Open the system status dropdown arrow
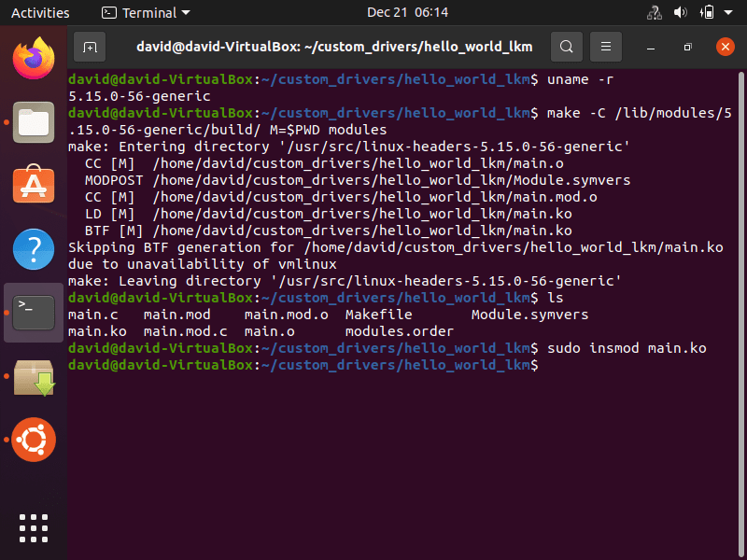The height and width of the screenshot is (560, 747). pos(728,13)
